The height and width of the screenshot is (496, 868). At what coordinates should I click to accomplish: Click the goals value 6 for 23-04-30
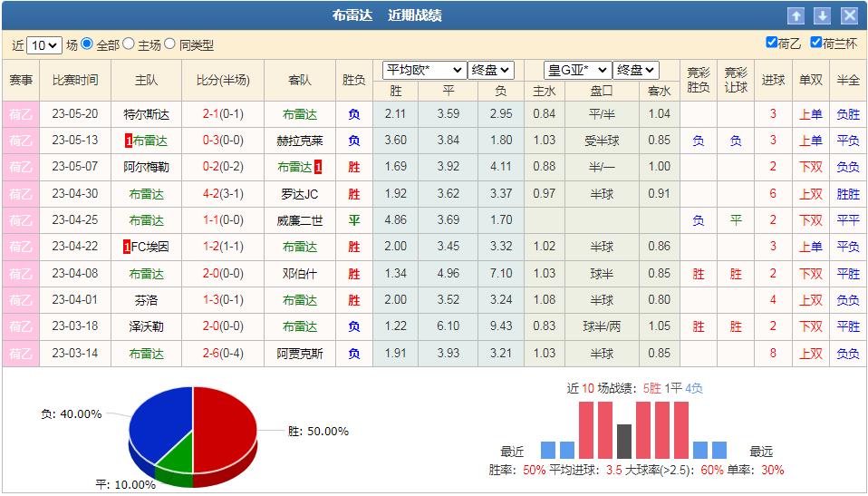(774, 194)
